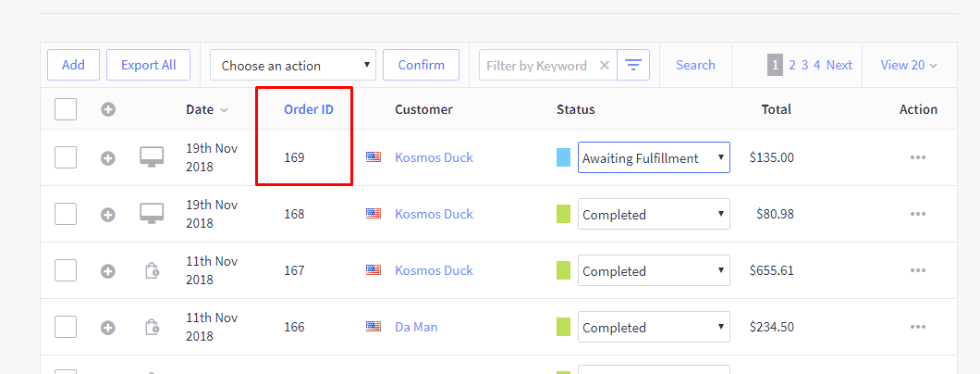Click the $135.00 total value
This screenshot has width=980, height=374.
(x=772, y=157)
